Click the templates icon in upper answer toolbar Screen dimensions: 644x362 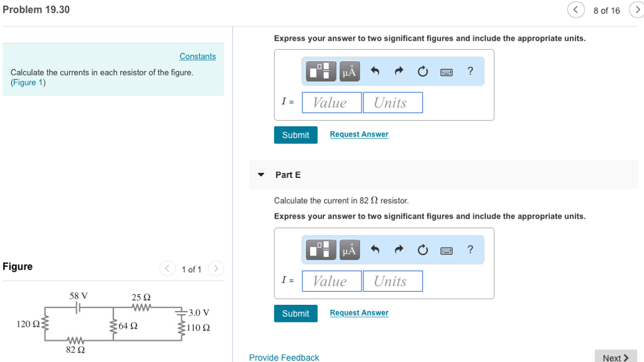pos(321,72)
